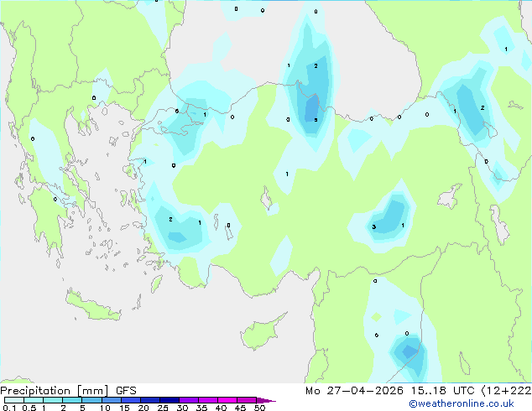Screen dimensions: 532x411
Task: Choose the 20–25 mm legend color swatch
Action: click(x=149, y=400)
